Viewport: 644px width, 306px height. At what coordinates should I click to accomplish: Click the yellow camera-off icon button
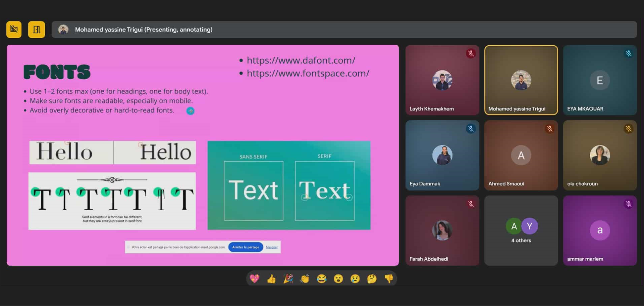click(14, 30)
